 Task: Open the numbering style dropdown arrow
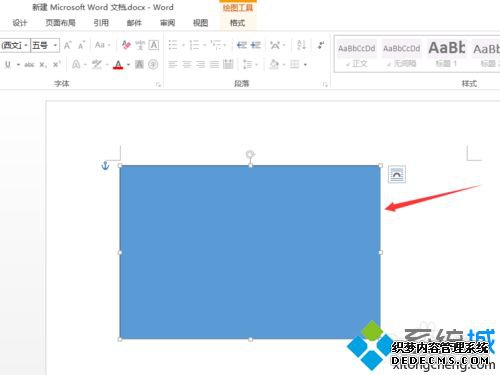tap(204, 45)
